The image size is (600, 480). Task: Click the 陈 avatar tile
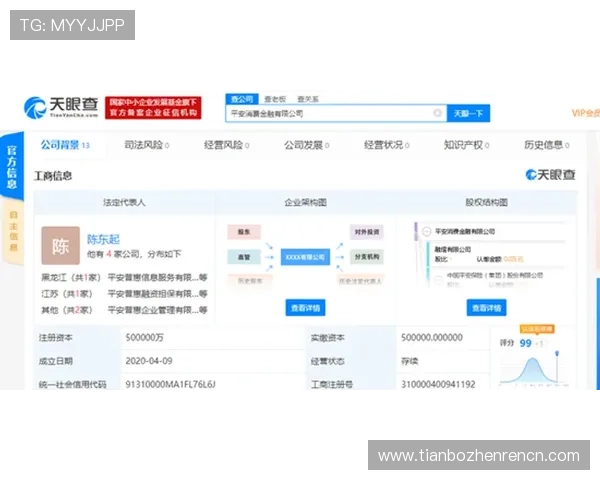click(60, 245)
